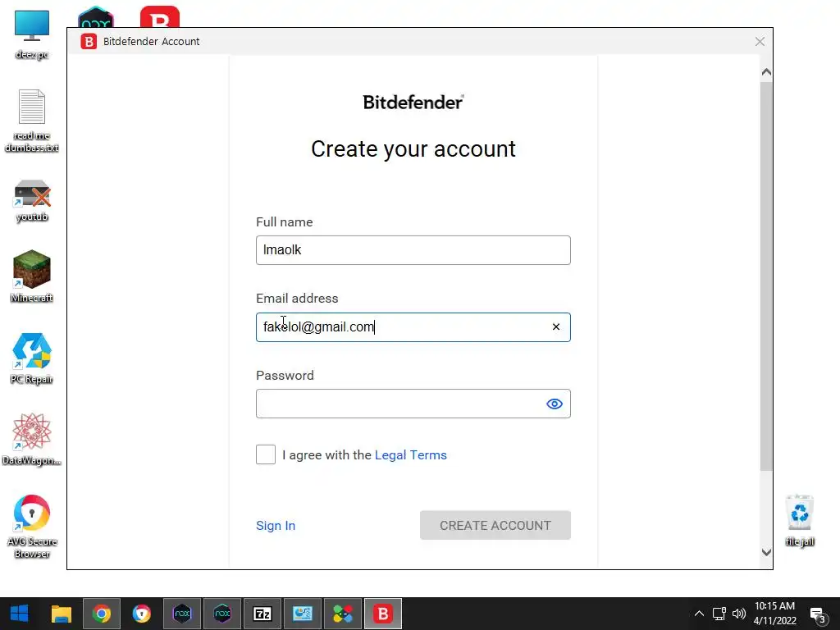840x630 pixels.
Task: Open the Legal Terms link
Action: click(411, 454)
